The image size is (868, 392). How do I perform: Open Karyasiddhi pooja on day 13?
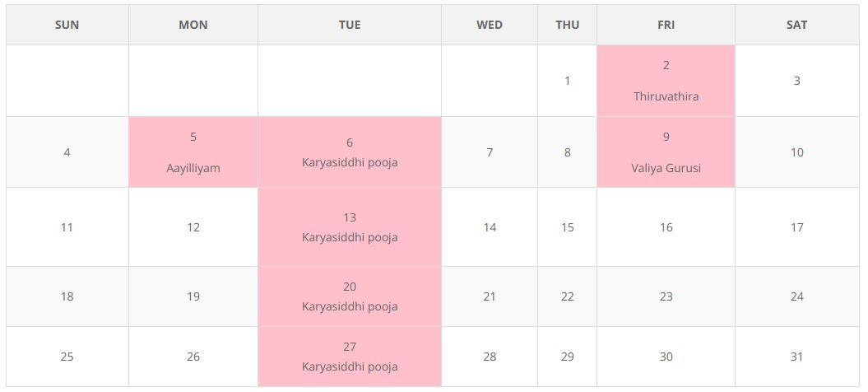[x=350, y=237]
